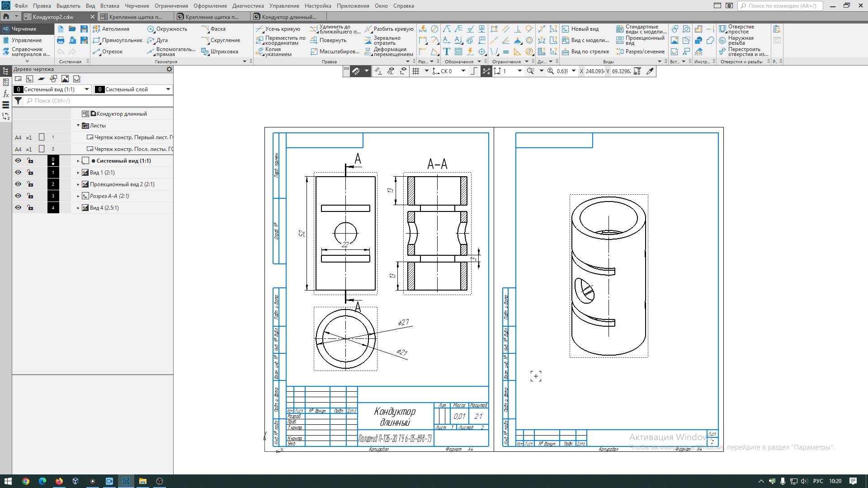
Task: Open the Системный слой dropdown
Action: point(168,89)
